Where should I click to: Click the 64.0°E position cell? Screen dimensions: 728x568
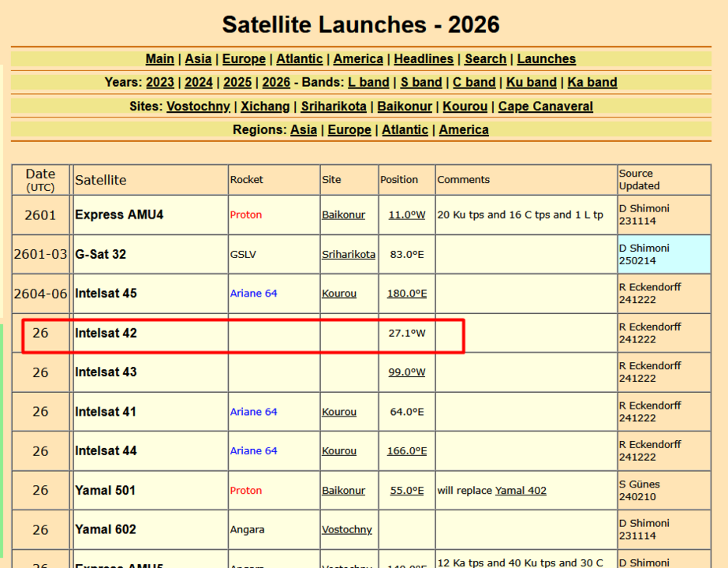(x=407, y=412)
